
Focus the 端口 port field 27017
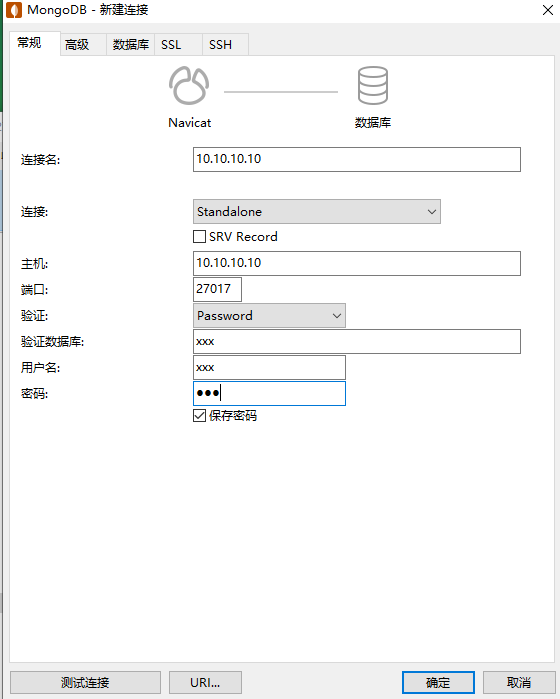217,289
